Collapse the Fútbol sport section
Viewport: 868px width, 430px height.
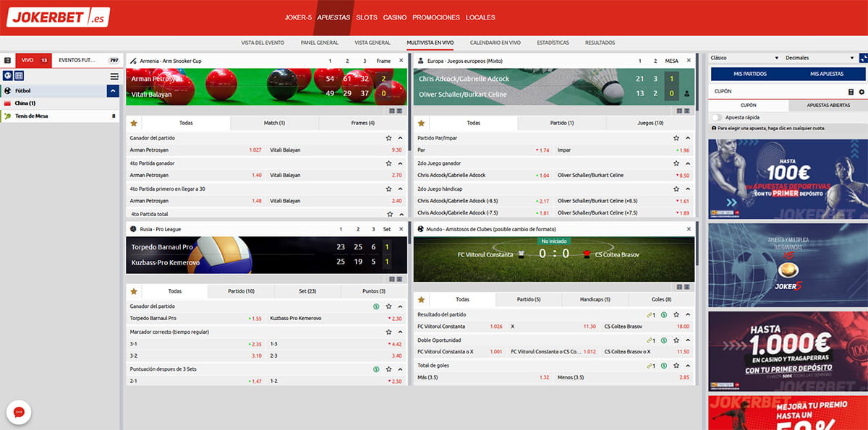113,91
